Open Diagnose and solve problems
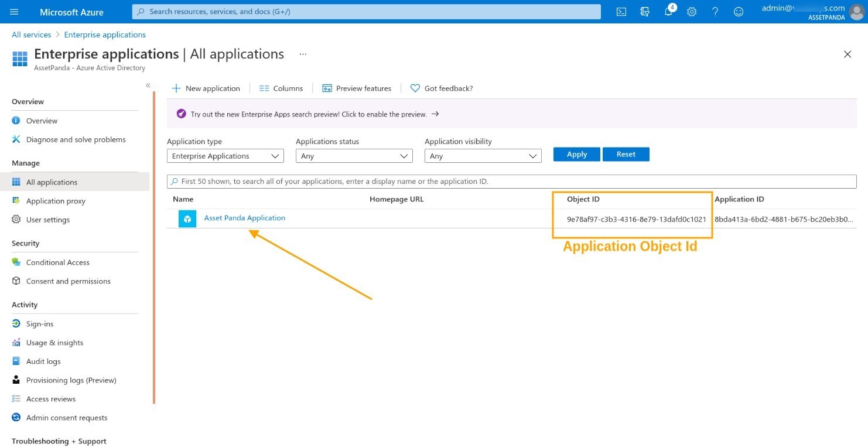 coord(76,139)
